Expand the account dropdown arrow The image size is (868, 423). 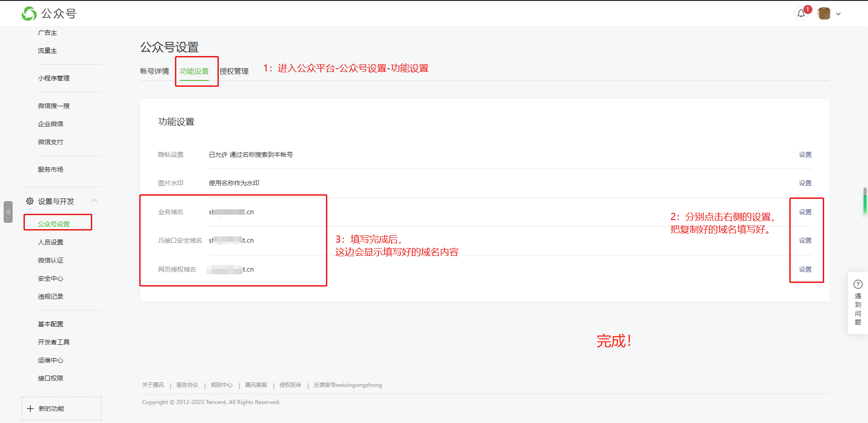838,14
